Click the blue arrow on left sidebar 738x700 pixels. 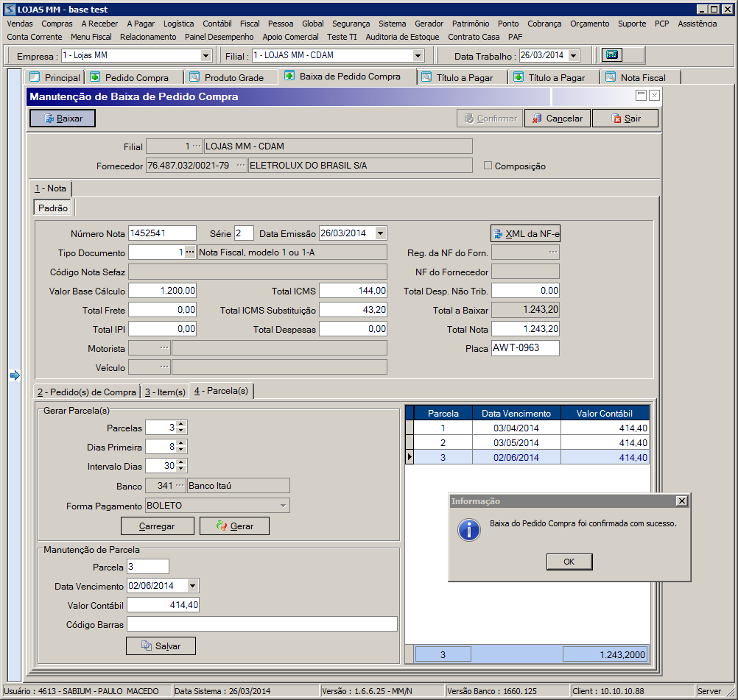point(15,376)
